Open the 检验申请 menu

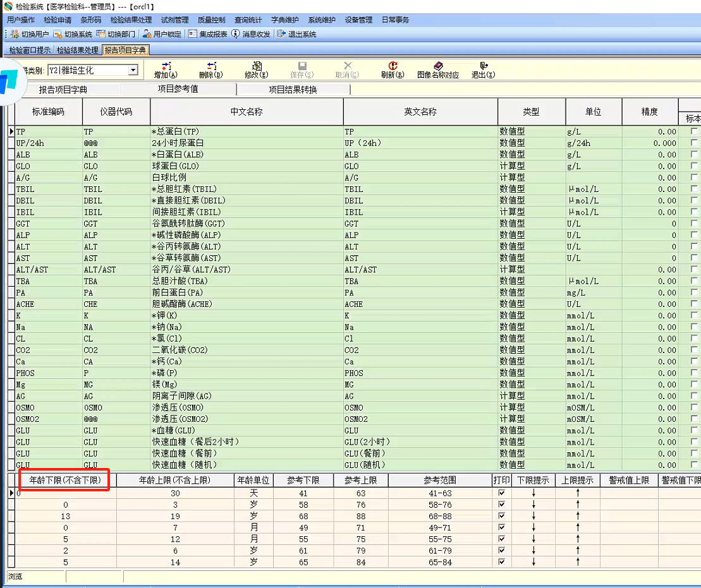pos(58,20)
